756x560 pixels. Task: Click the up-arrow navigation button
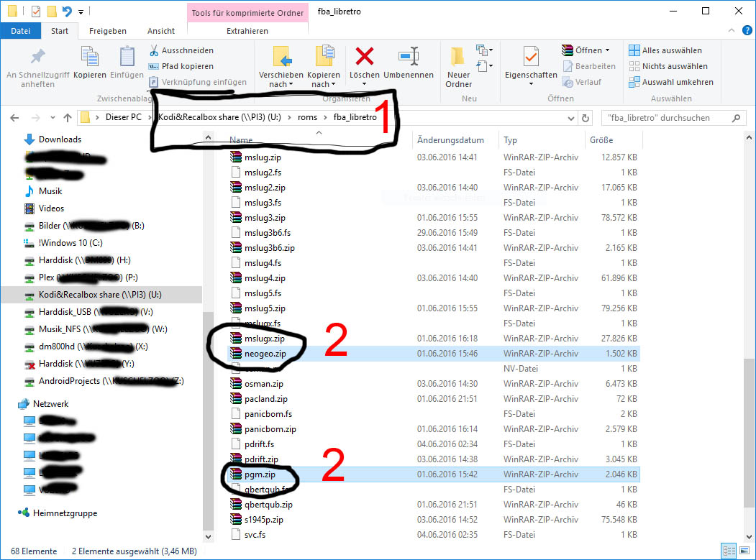pyautogui.click(x=68, y=118)
